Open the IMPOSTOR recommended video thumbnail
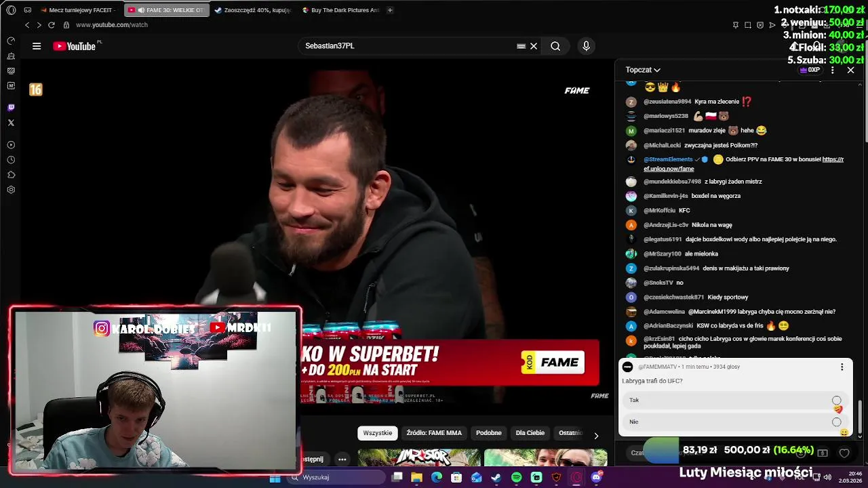The height and width of the screenshot is (488, 868). tap(419, 458)
